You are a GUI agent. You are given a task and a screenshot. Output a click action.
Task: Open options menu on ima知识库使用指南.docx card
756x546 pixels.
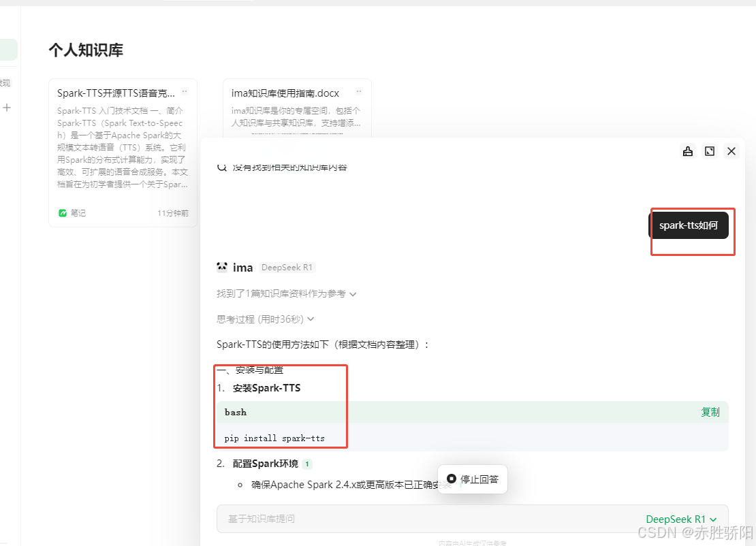click(x=359, y=91)
